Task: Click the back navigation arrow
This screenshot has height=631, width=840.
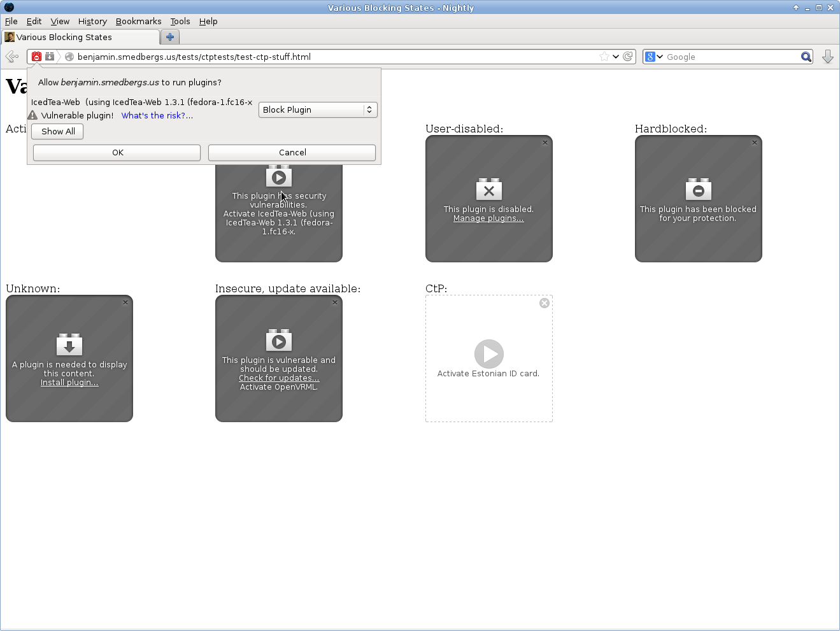Action: [11, 57]
